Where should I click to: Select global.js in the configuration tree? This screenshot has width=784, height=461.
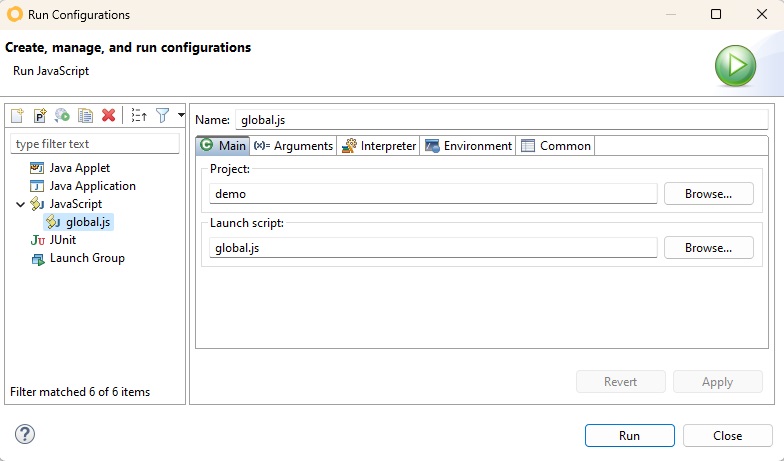point(87,222)
